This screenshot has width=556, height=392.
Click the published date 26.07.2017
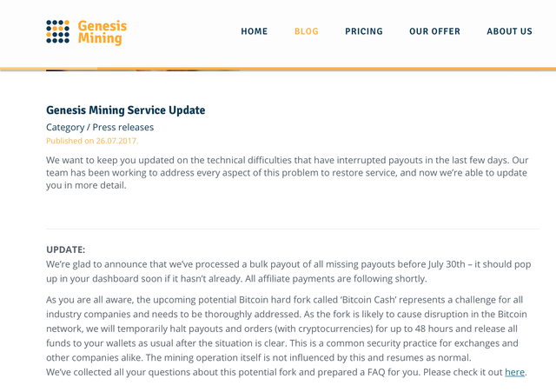[x=92, y=141]
